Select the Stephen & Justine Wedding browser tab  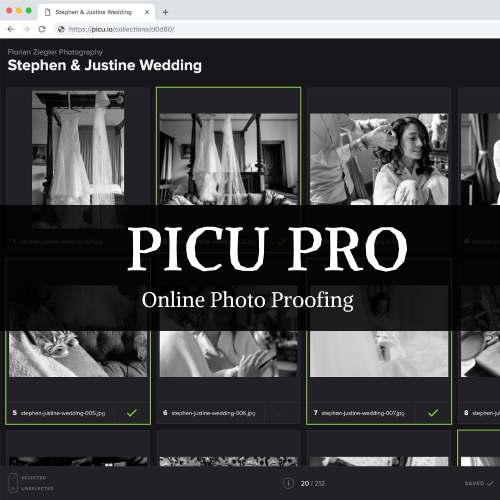97,12
